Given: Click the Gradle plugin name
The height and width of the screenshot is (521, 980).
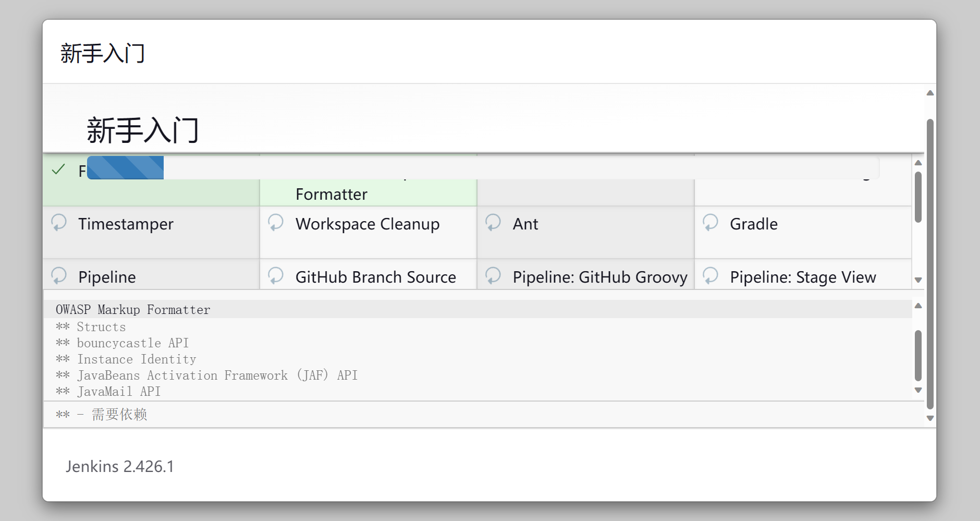Looking at the screenshot, I should (754, 224).
